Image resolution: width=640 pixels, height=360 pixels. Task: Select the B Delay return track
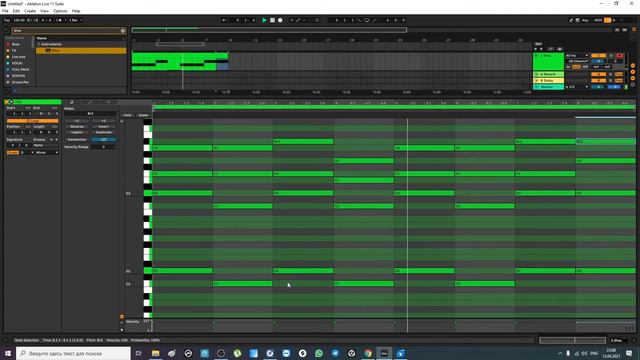[x=549, y=80]
